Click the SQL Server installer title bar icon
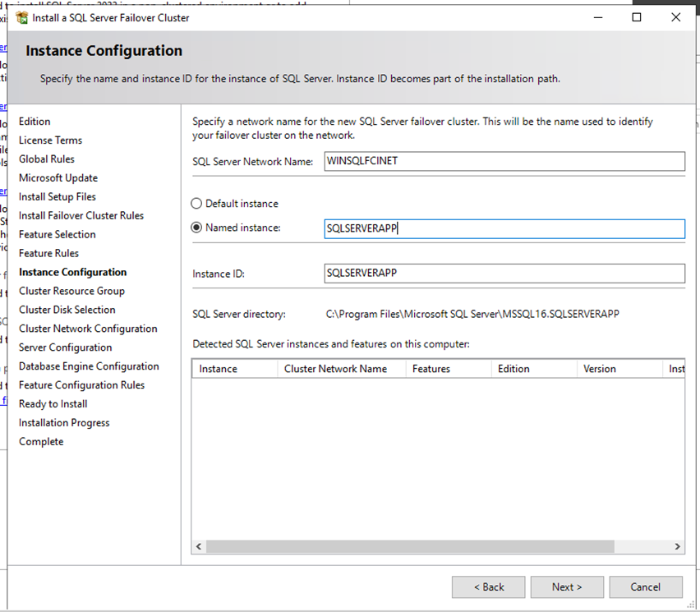 pos(21,17)
